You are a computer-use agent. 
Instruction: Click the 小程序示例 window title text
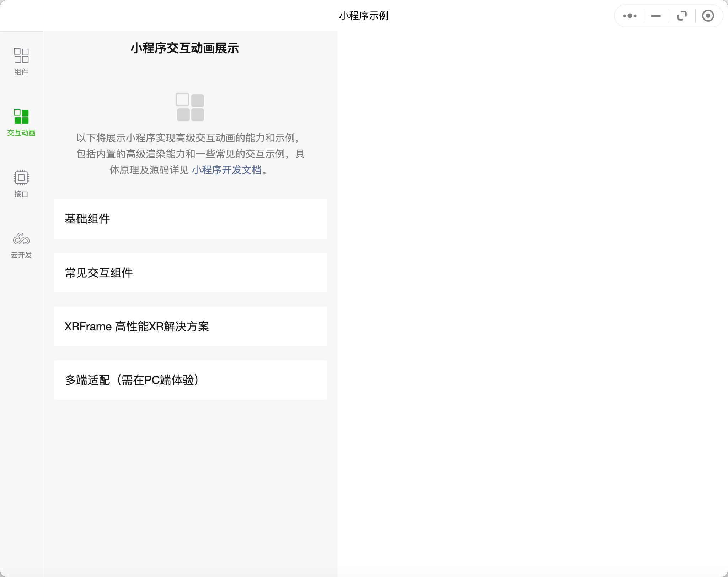[364, 16]
